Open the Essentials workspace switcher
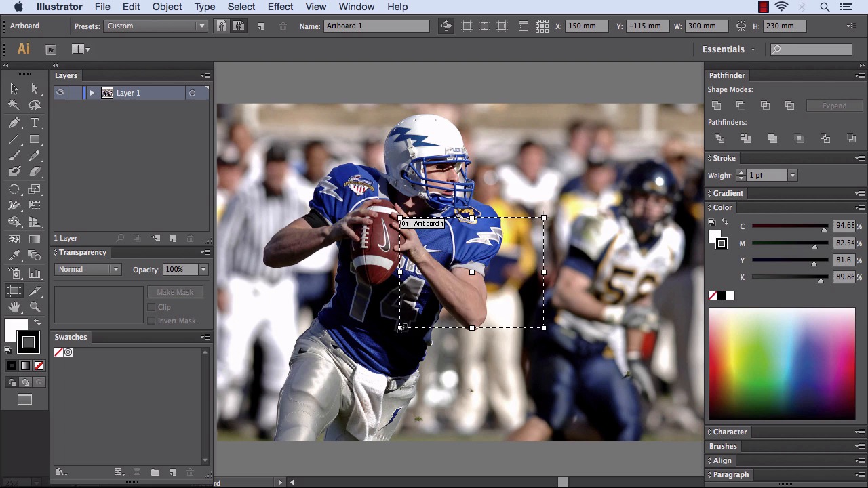 pos(728,49)
